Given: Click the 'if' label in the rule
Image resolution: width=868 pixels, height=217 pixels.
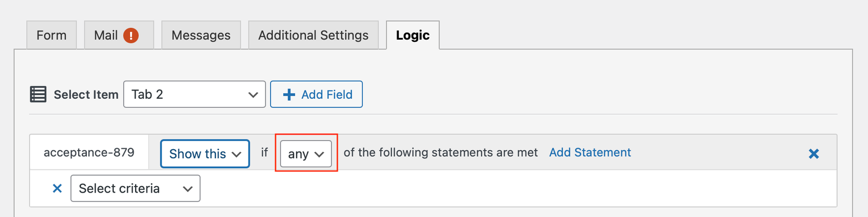Looking at the screenshot, I should point(264,152).
